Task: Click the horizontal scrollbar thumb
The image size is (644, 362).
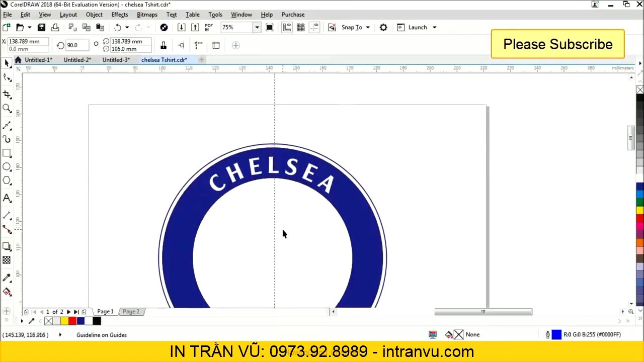Action: pos(483,312)
